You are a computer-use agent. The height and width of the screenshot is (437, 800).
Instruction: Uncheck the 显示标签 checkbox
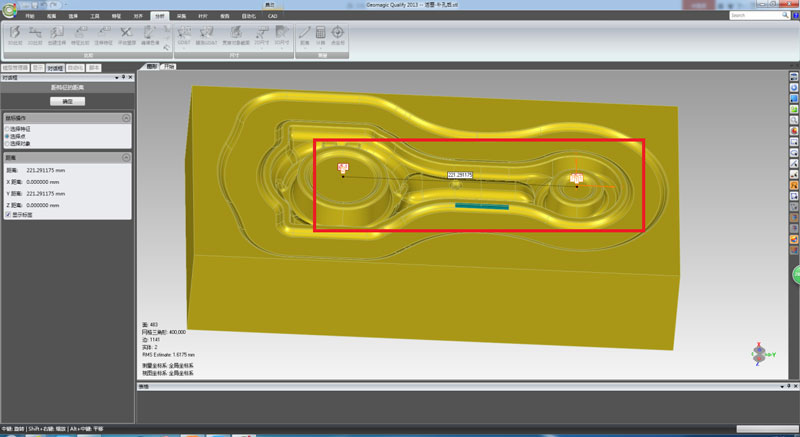9,214
